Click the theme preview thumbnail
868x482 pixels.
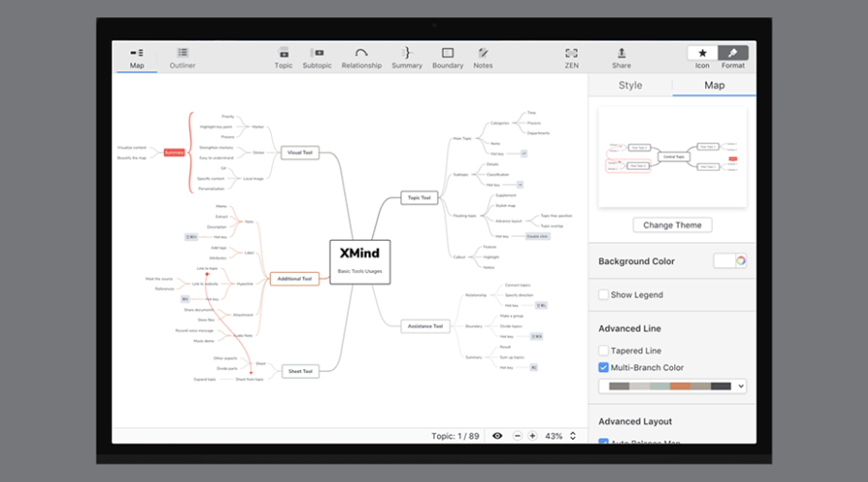pos(672,157)
